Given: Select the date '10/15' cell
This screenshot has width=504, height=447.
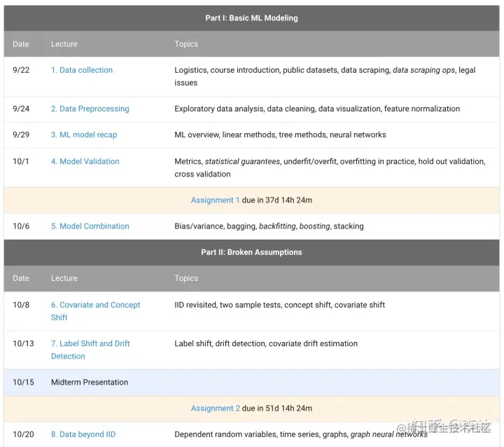Looking at the screenshot, I should tap(23, 382).
